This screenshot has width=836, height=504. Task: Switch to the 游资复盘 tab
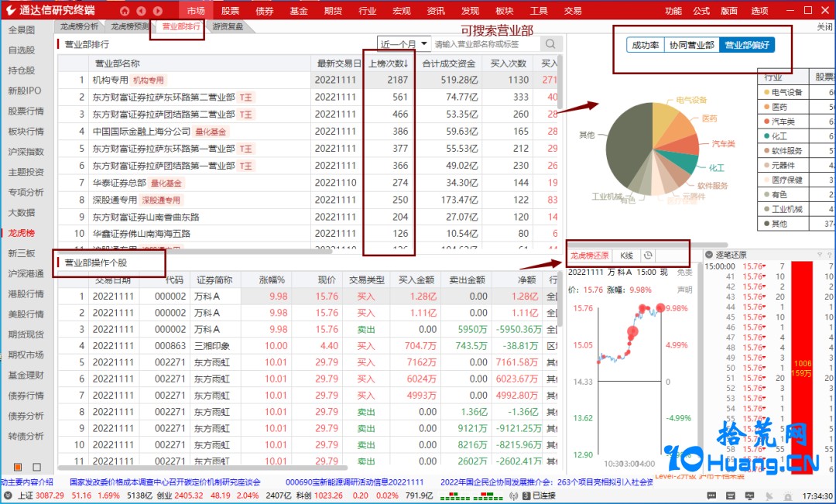tap(228, 26)
